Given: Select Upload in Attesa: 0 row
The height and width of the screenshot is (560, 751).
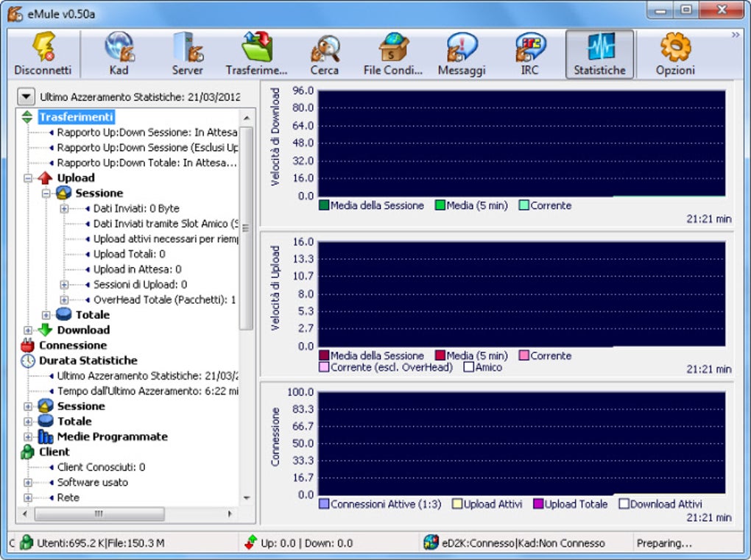Looking at the screenshot, I should click(x=138, y=269).
